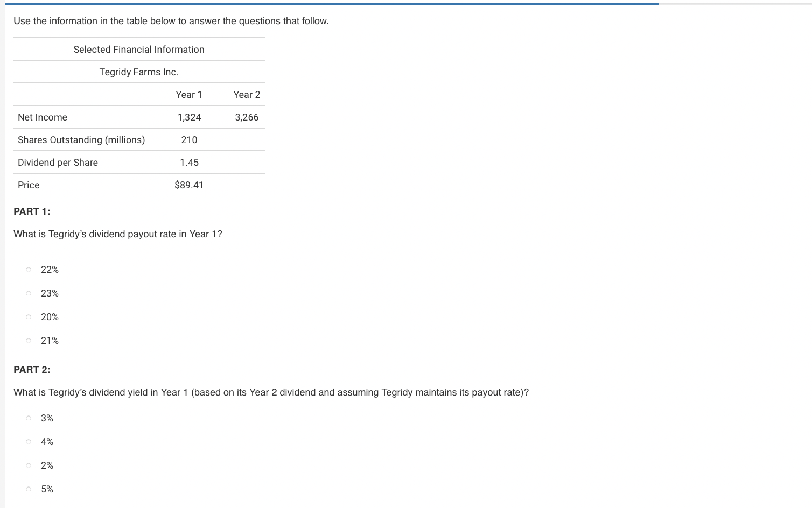Click the Selected Financial Information table header
This screenshot has width=812, height=508.
[x=139, y=49]
